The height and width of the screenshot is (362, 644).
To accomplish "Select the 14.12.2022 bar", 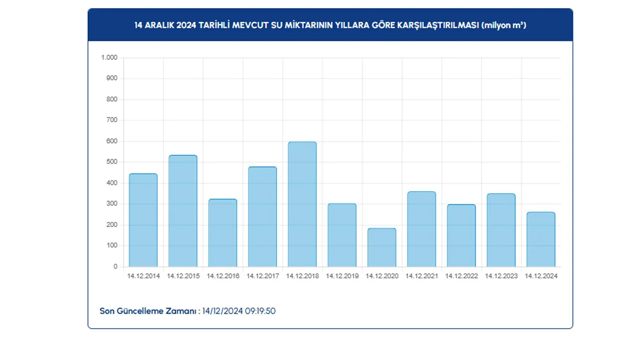I will (x=461, y=235).
